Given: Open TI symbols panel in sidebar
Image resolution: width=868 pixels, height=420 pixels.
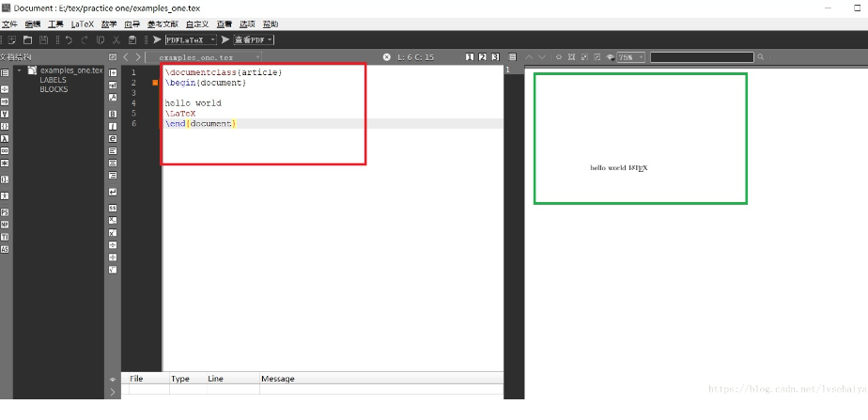Looking at the screenshot, I should pyautogui.click(x=5, y=237).
